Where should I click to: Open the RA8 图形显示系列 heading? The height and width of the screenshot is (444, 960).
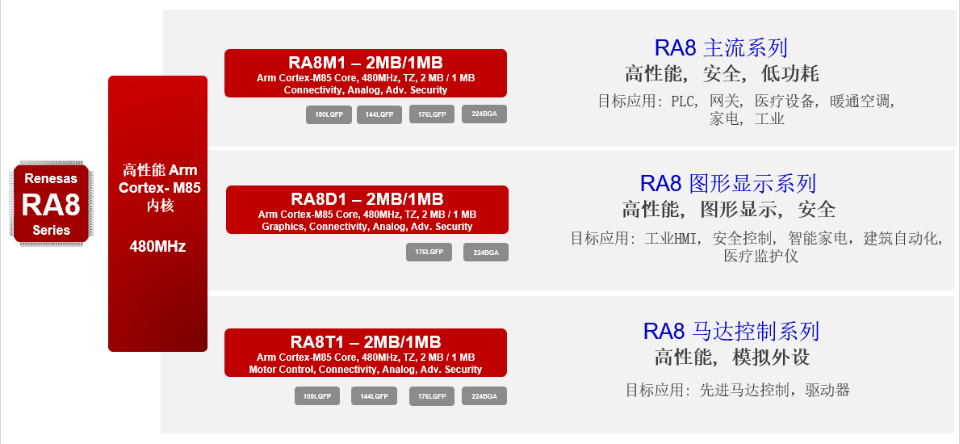click(x=728, y=184)
